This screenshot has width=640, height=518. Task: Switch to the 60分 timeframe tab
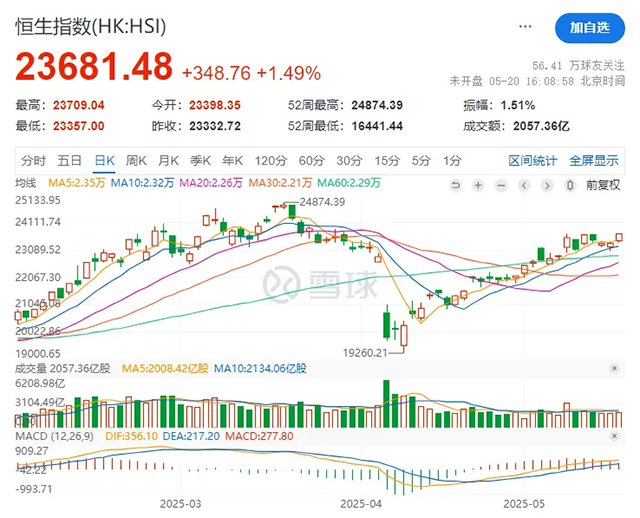click(x=311, y=160)
